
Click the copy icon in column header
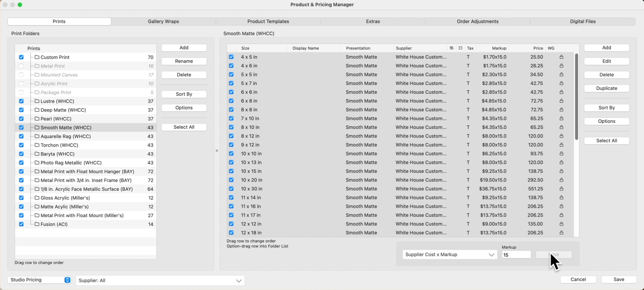[x=451, y=48]
